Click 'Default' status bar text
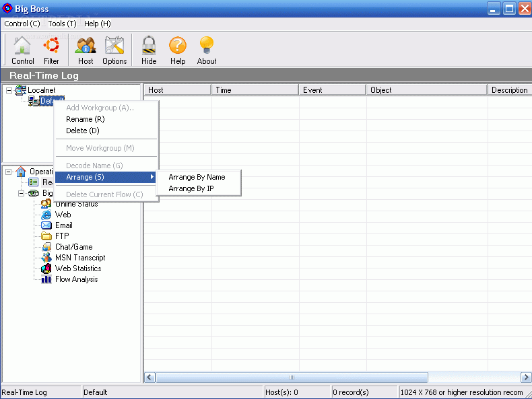Screen dimensions: 532x399 96,392
